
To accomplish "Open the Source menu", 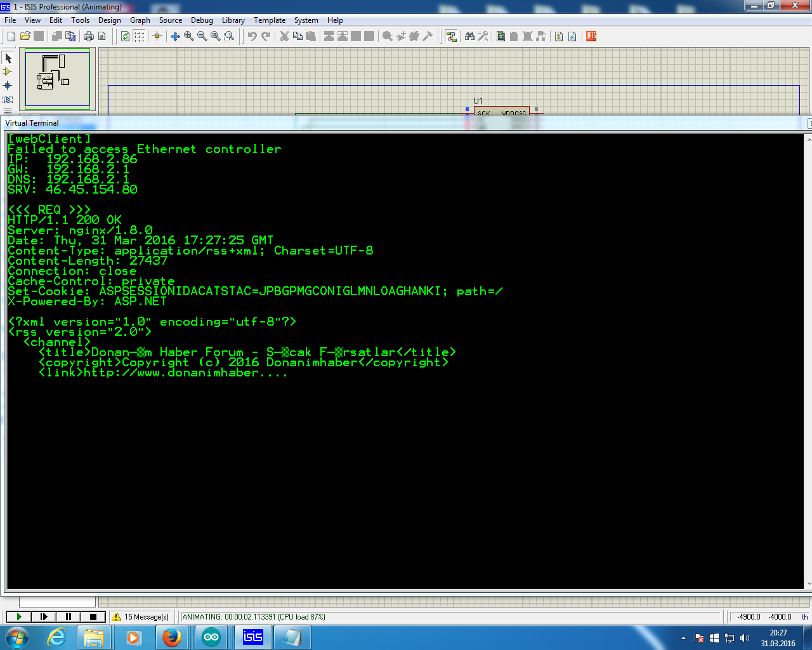I will tap(171, 20).
